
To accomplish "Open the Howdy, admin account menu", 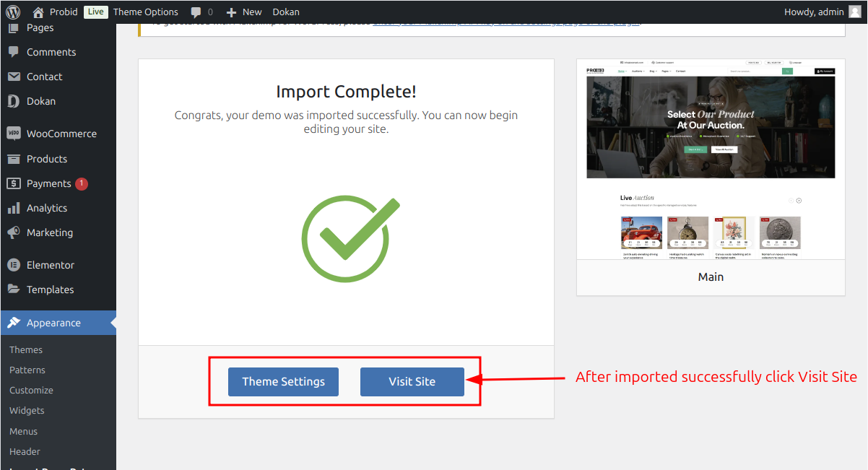I will (823, 12).
